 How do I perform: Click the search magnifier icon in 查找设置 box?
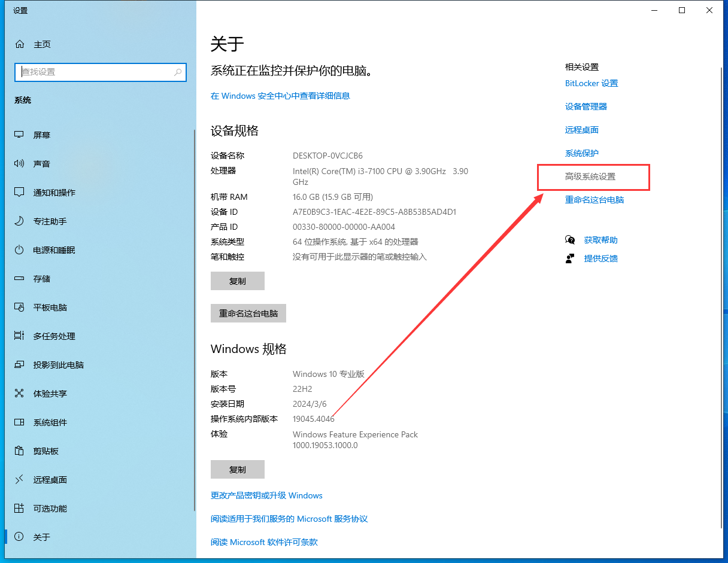178,72
